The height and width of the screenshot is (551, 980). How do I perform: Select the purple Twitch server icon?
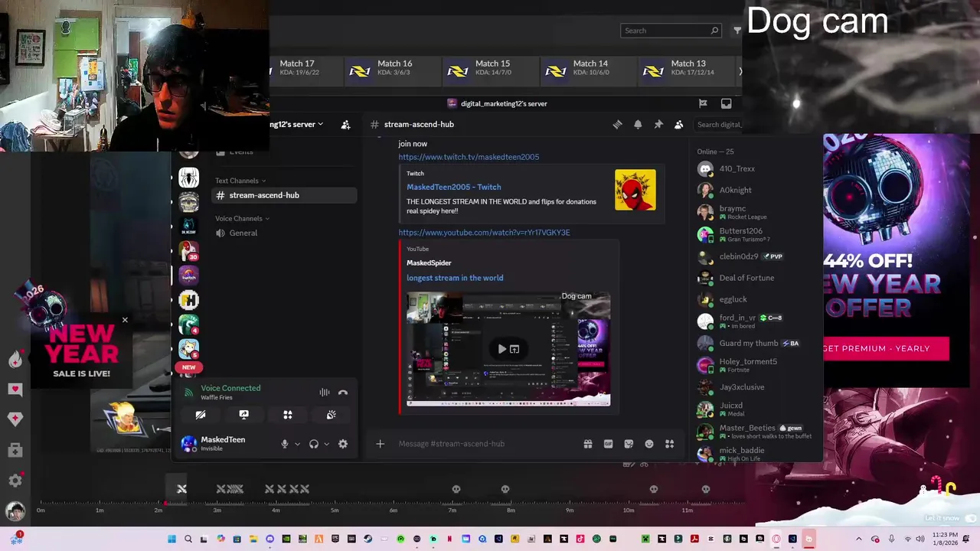[189, 275]
